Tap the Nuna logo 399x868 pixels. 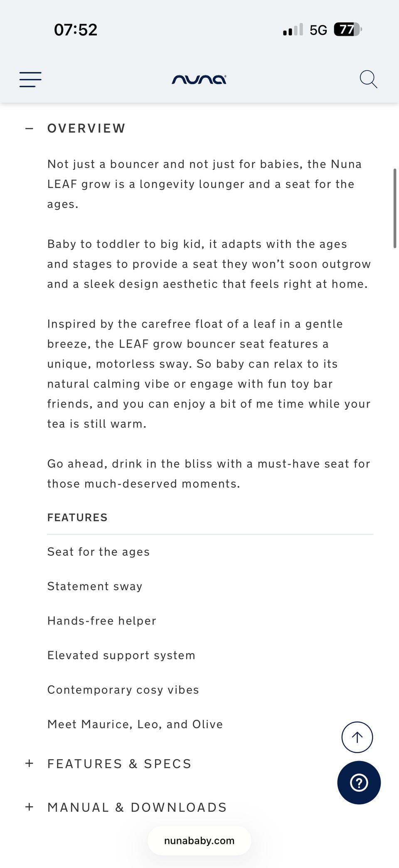(x=199, y=79)
